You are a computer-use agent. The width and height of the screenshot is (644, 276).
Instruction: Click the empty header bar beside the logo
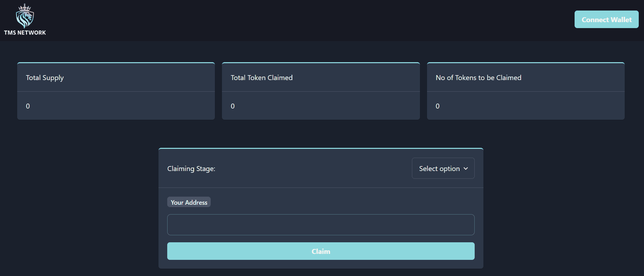click(280, 20)
